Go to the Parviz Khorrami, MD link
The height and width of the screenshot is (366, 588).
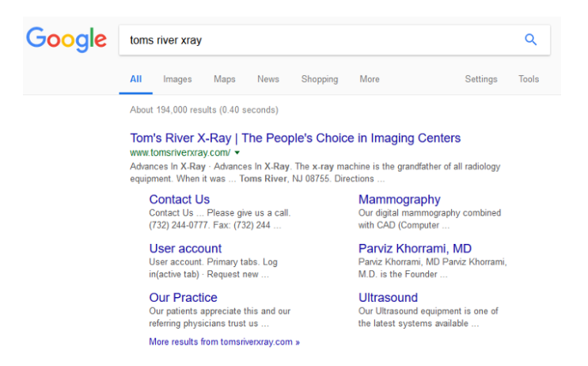[x=415, y=249]
